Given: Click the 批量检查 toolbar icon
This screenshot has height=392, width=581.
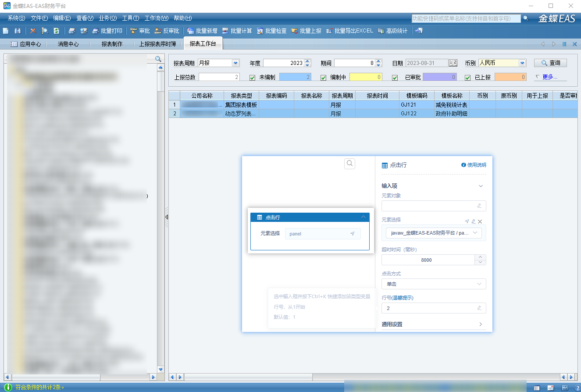Looking at the screenshot, I should pyautogui.click(x=260, y=31).
